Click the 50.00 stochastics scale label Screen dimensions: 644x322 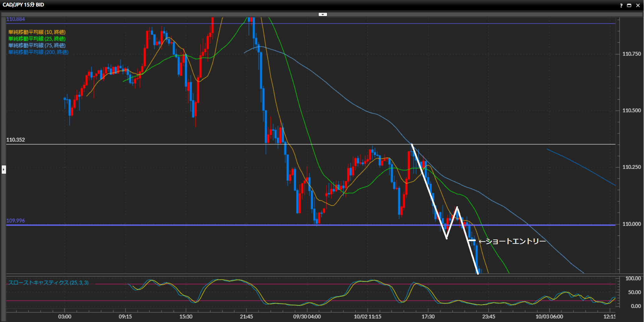click(x=634, y=292)
